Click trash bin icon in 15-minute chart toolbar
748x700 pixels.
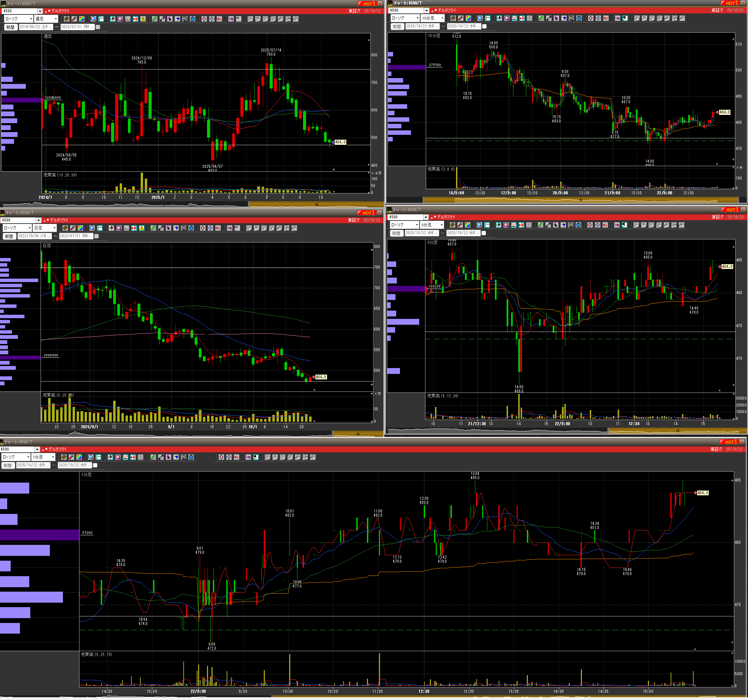click(579, 18)
